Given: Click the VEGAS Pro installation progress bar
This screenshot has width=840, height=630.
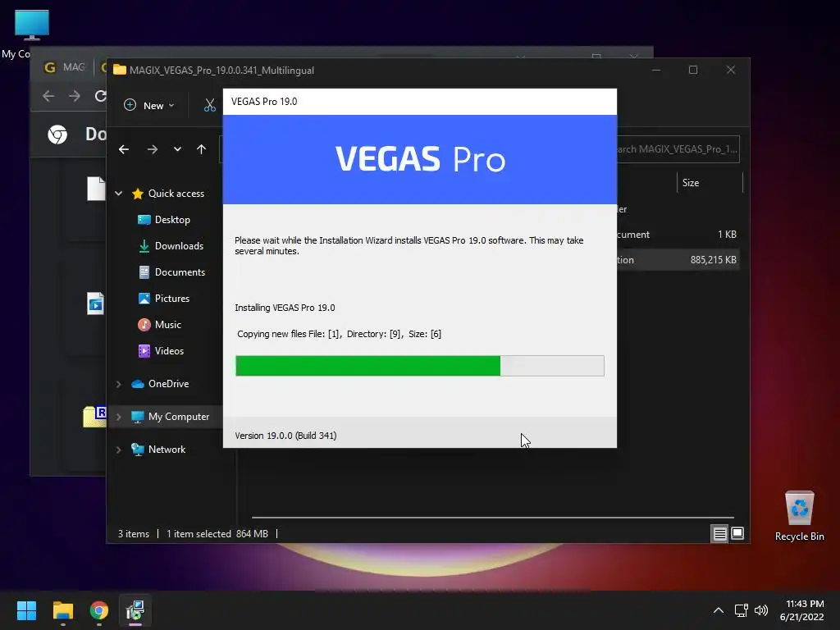Looking at the screenshot, I should [x=420, y=366].
